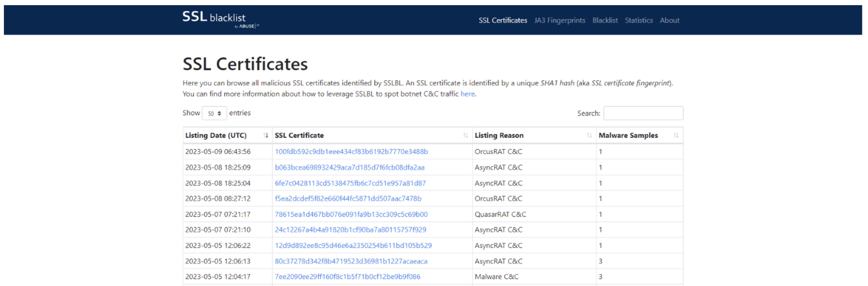Click the QuasarRAT C&C listing reason
Viewport: 868px width, 286px height.
(x=500, y=214)
